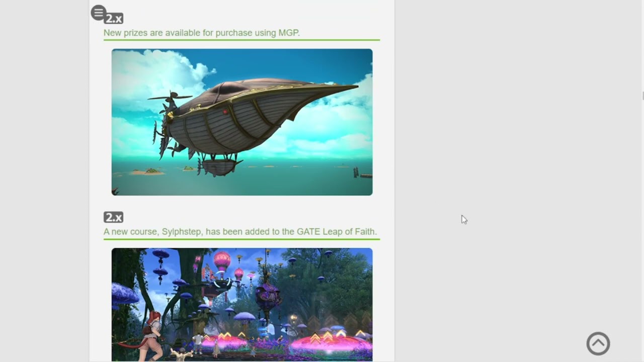The image size is (644, 362).
Task: Click the scroll-to-top arrow button
Action: click(598, 344)
